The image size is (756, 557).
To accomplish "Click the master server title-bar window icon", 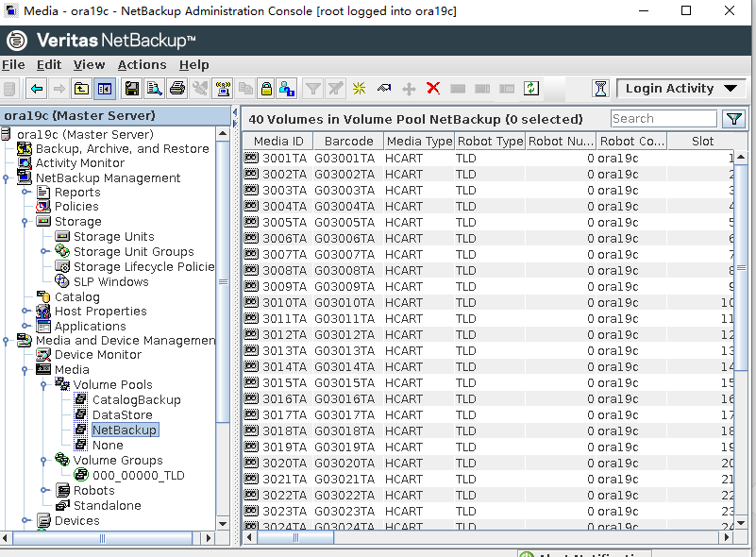I will [x=10, y=10].
